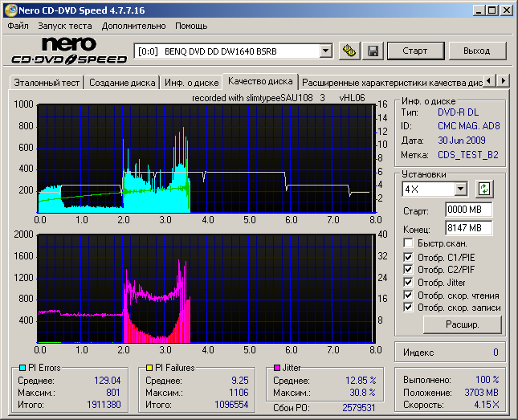
Task: Switch to Эталонный тест tab
Action: tap(47, 83)
